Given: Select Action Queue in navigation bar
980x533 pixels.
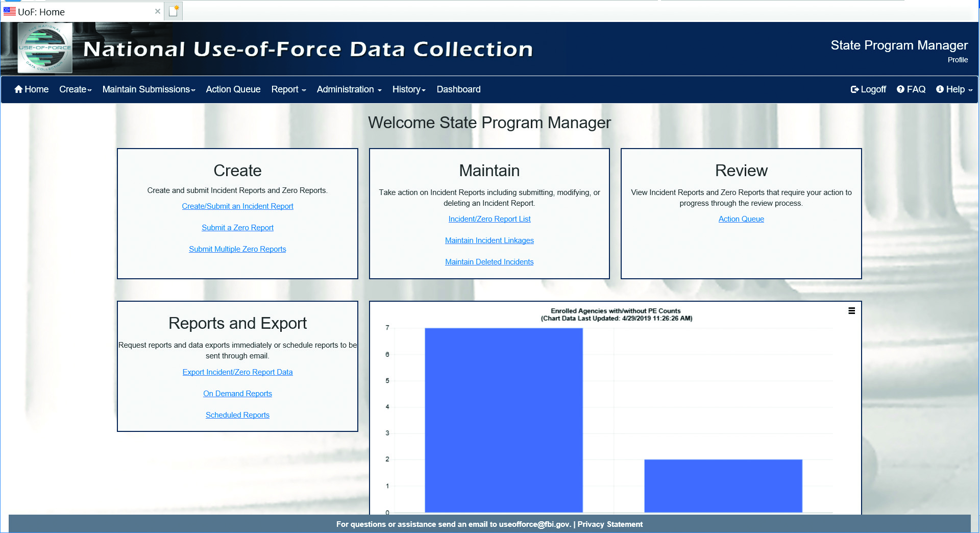Looking at the screenshot, I should click(x=233, y=89).
